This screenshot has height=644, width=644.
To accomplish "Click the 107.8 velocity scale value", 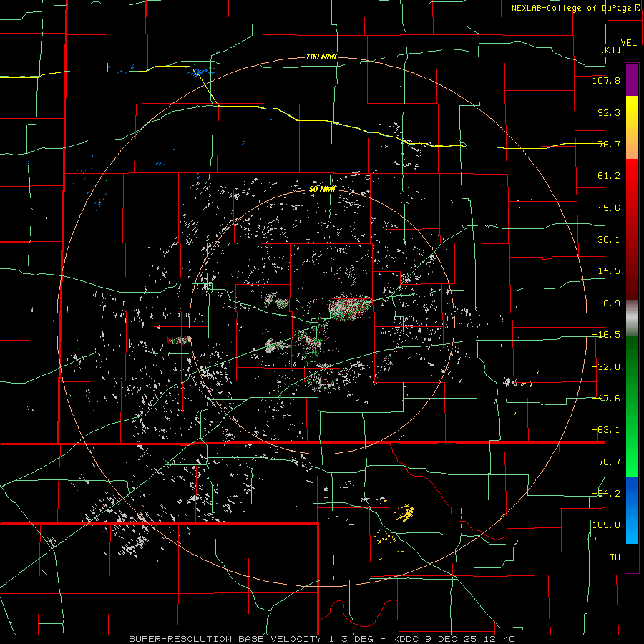I will click(606, 80).
